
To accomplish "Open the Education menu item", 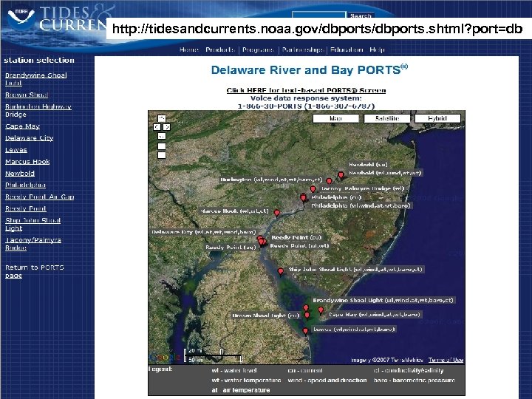I will point(347,50).
